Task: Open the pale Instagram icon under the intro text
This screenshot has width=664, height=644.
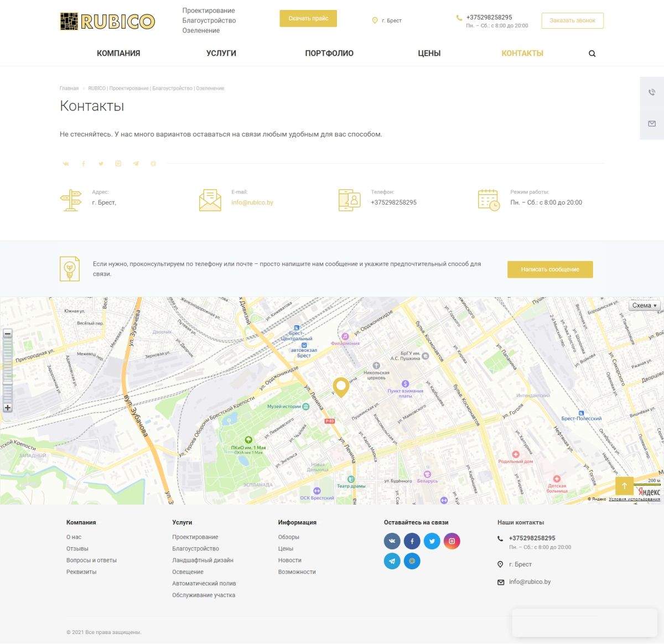Action: 118,164
